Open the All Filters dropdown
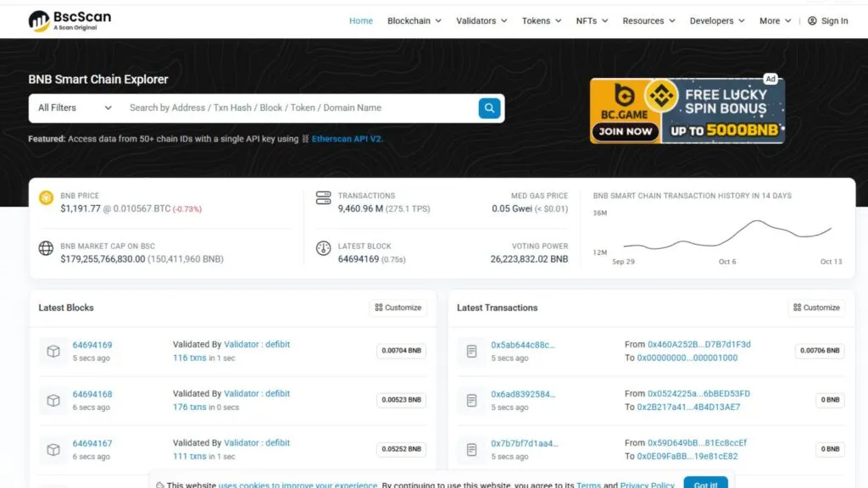Image resolution: width=868 pixels, height=488 pixels. point(75,108)
